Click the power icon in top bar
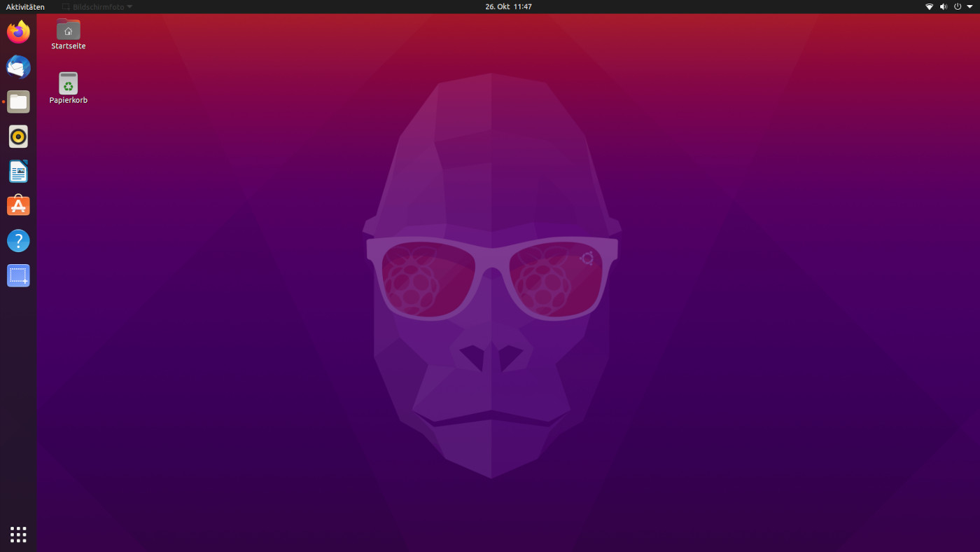The height and width of the screenshot is (552, 980). pyautogui.click(x=958, y=6)
